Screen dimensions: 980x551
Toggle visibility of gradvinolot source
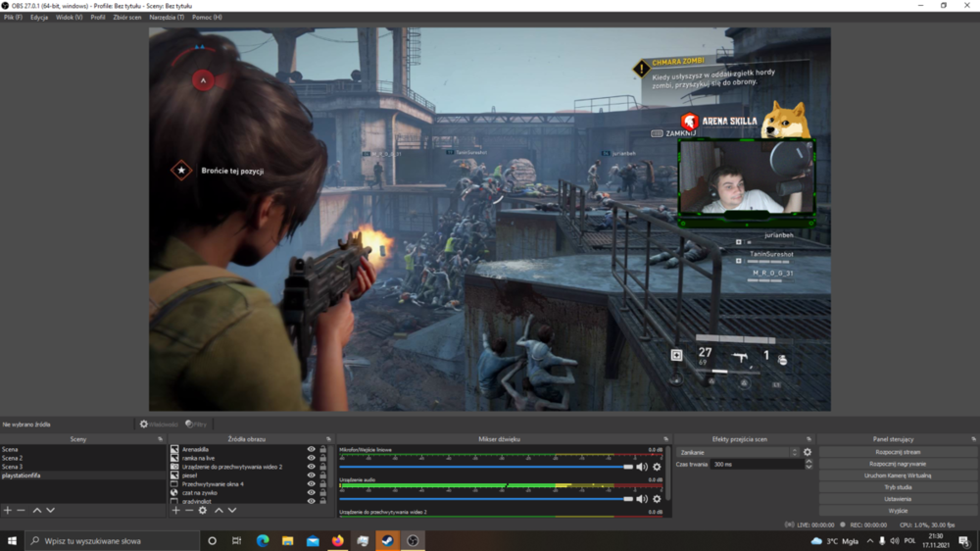(x=312, y=501)
